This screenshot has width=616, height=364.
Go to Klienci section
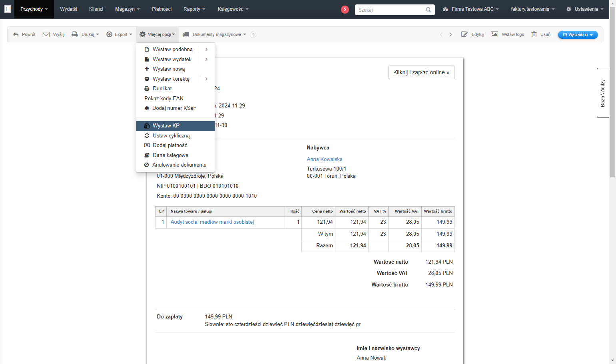(x=96, y=9)
